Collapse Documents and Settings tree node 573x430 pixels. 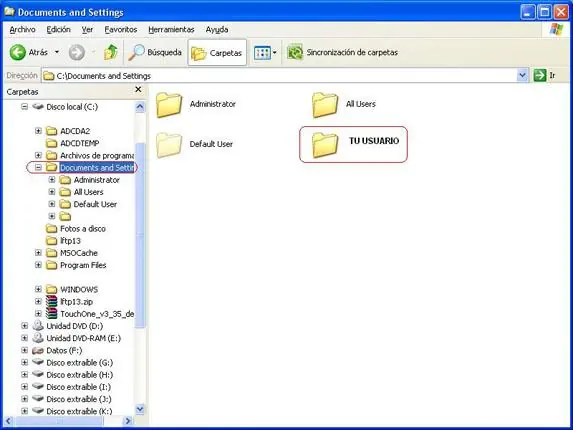(38, 168)
